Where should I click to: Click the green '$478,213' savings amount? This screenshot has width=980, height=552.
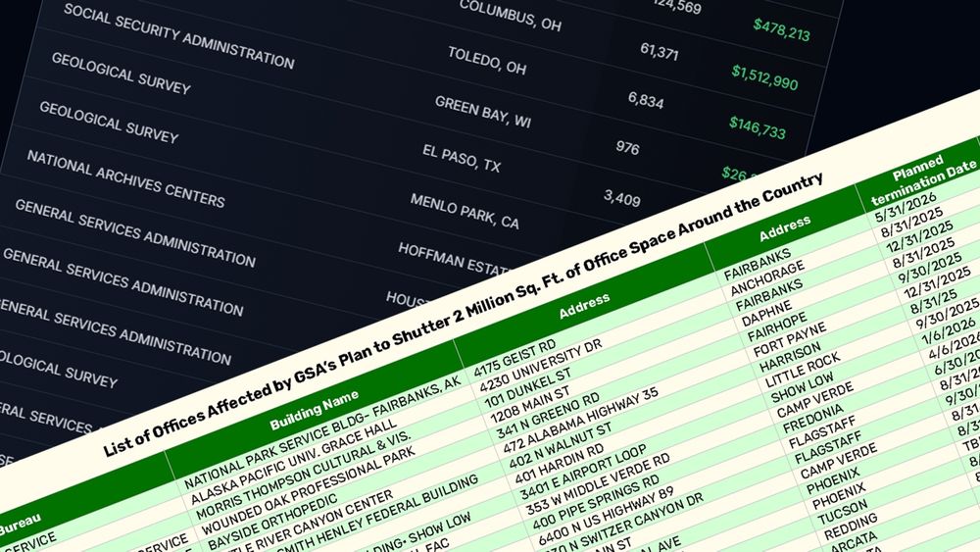coord(781,29)
